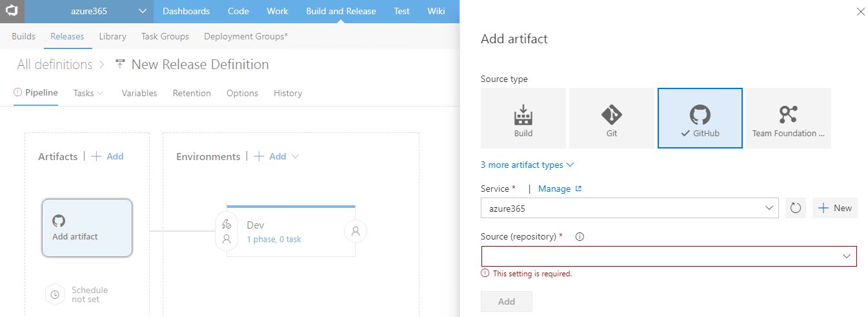This screenshot has height=317, width=868.
Task: Expand 3 more artifact types
Action: point(527,165)
